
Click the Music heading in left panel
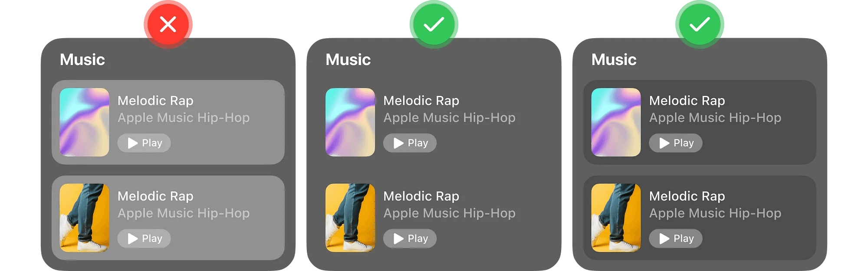(82, 59)
